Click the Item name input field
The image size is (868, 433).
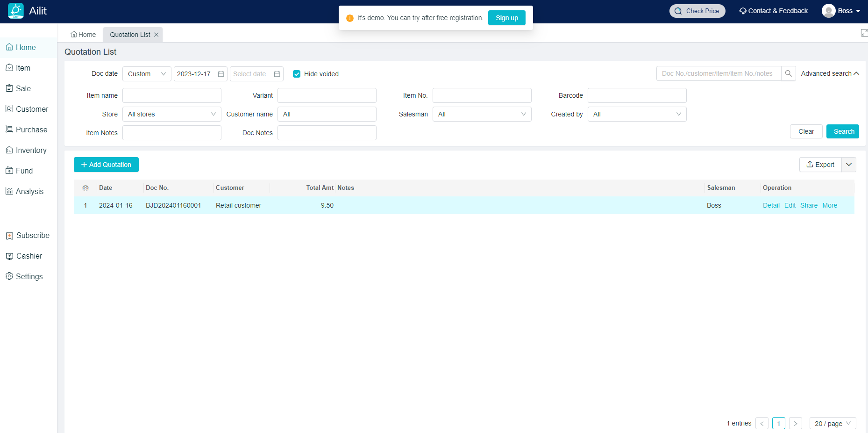171,95
